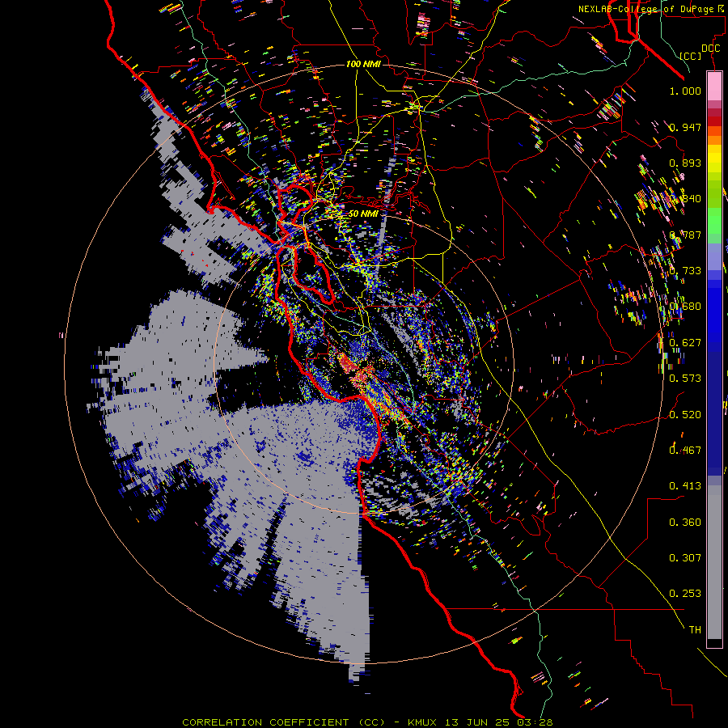Viewport: 728px width, 728px height.
Task: Click the "100 NMI" range ring label
Action: pos(363,64)
